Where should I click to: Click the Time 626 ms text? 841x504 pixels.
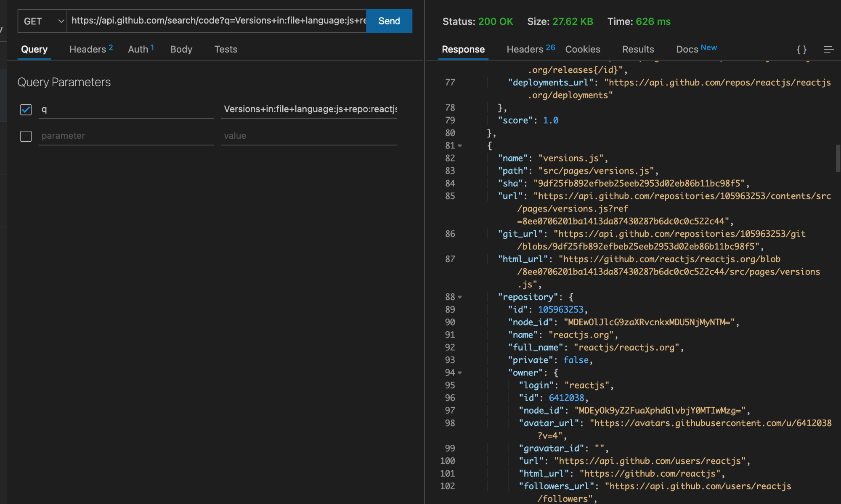click(639, 21)
